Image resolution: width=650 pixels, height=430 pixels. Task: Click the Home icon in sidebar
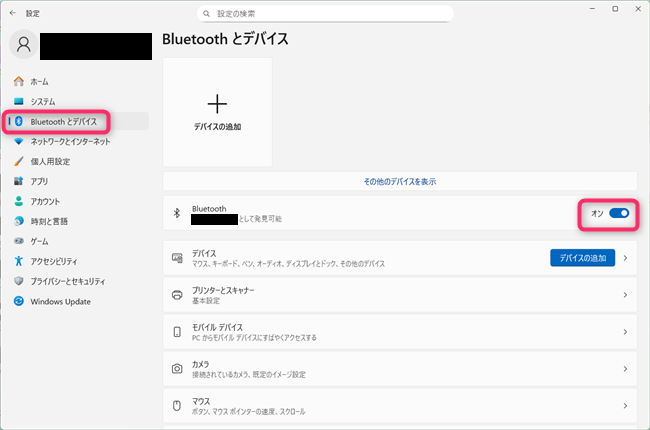(x=18, y=81)
